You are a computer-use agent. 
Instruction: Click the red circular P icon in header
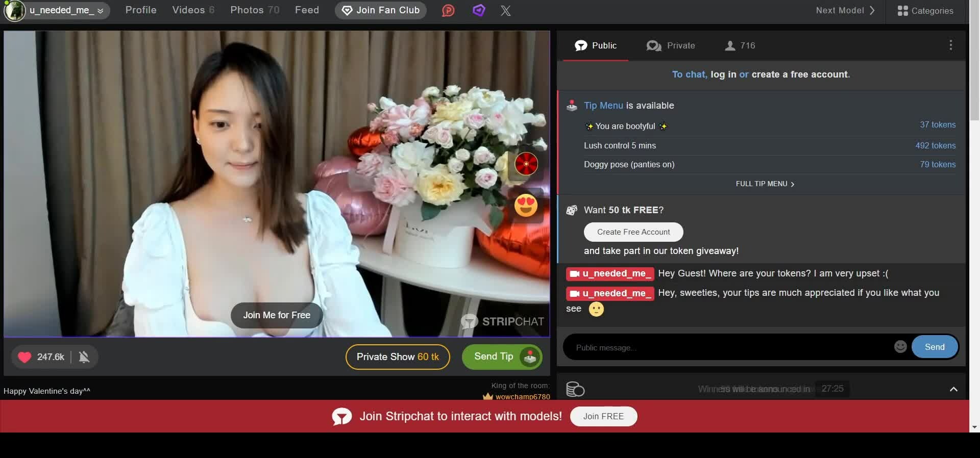(448, 11)
